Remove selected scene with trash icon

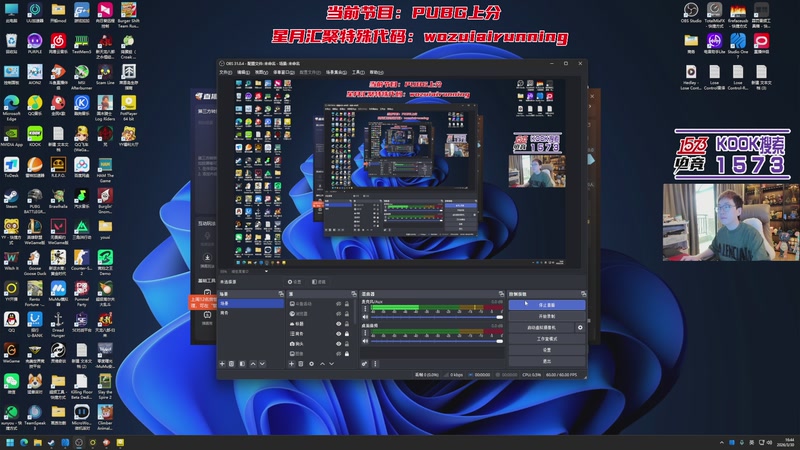coord(232,364)
